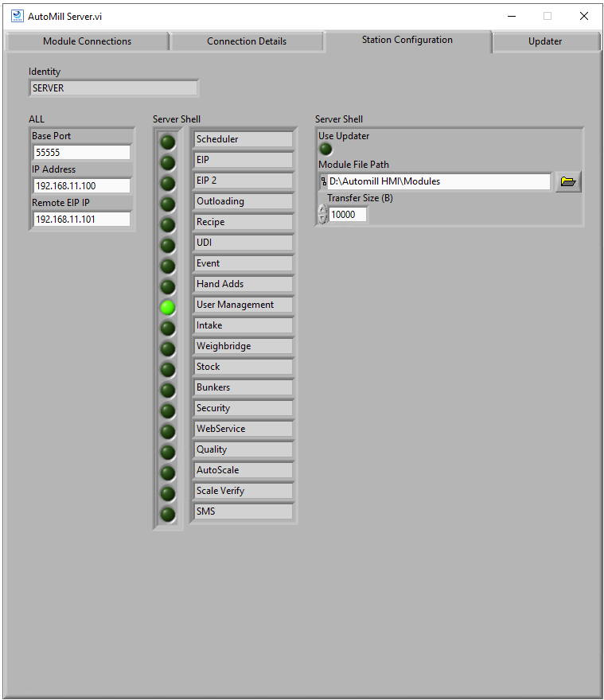The height and width of the screenshot is (700, 604).
Task: Toggle the Hand Adds module LED
Action: coord(168,287)
